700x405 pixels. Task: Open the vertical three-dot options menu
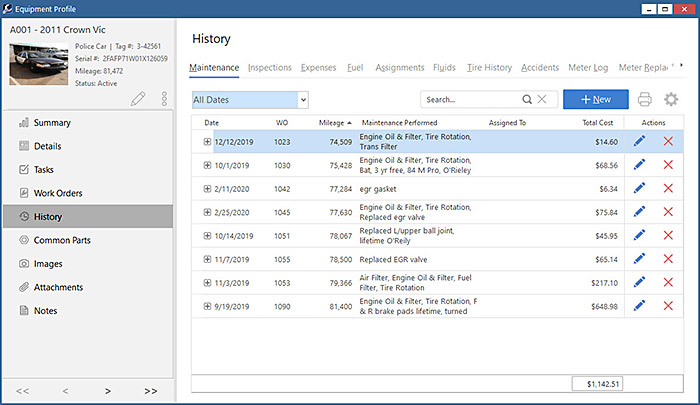click(164, 99)
